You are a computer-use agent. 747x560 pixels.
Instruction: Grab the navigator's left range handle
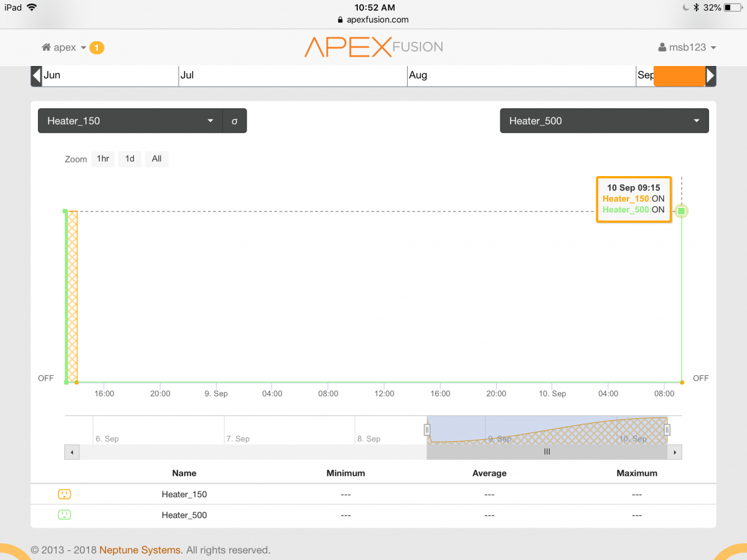pos(427,429)
